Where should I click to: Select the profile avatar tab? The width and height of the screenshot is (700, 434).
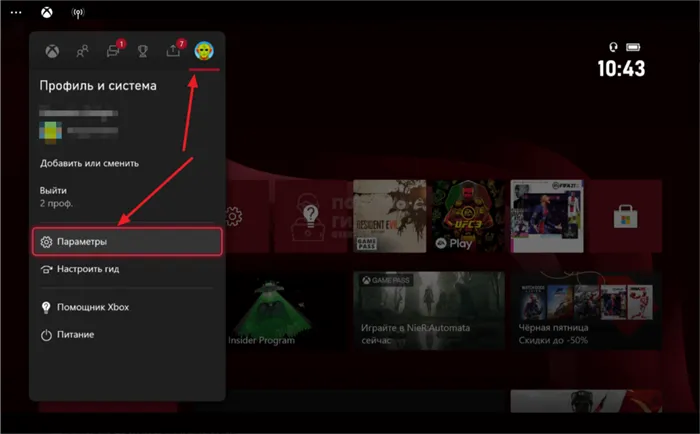[x=204, y=50]
